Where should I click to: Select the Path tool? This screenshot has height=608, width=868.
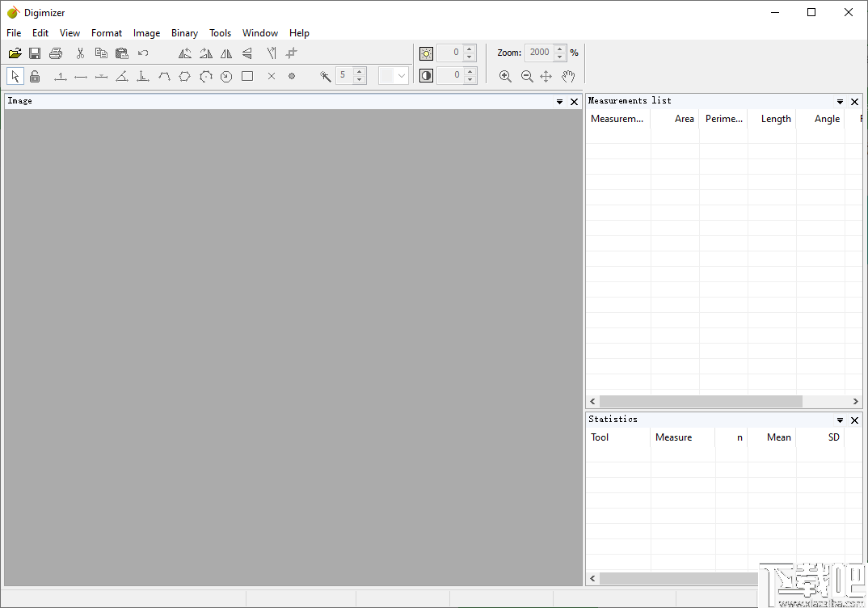point(164,77)
